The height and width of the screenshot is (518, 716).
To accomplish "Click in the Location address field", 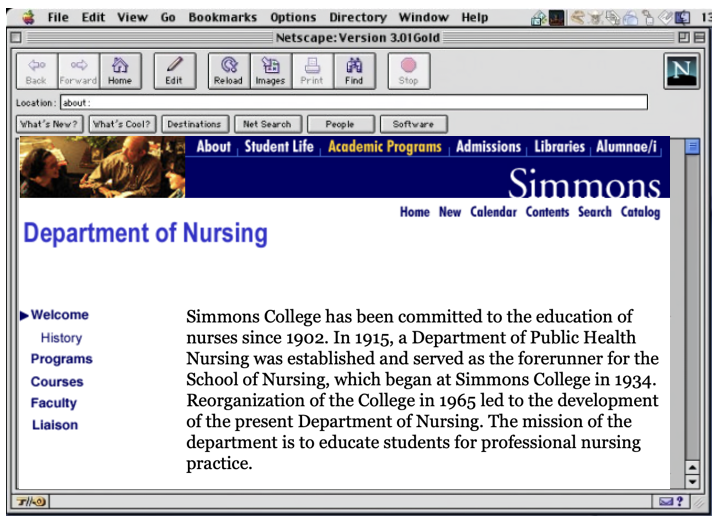I will point(354,102).
